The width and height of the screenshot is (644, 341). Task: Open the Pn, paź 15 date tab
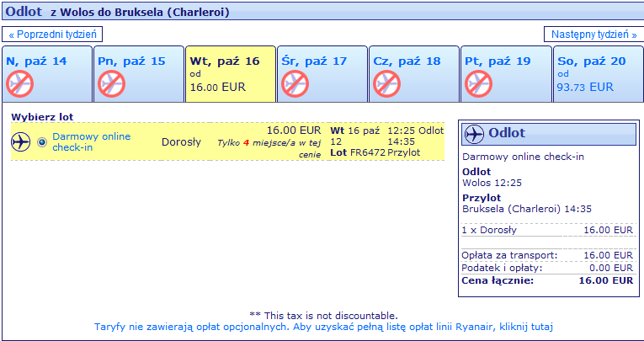[x=139, y=74]
